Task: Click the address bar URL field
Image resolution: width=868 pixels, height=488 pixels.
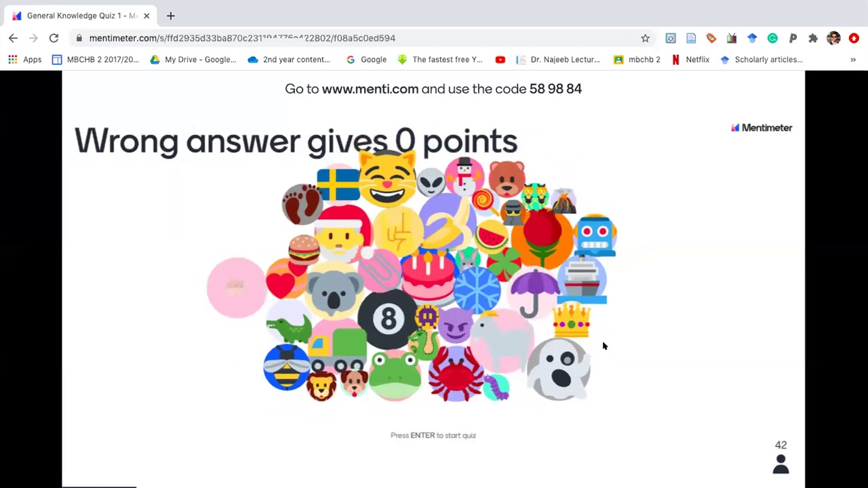Action: [x=359, y=38]
